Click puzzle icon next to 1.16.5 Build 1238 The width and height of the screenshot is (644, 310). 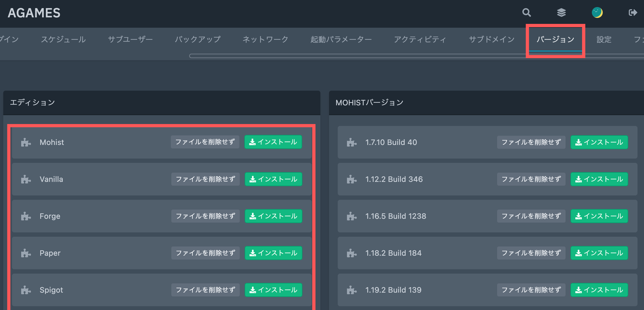click(x=352, y=216)
